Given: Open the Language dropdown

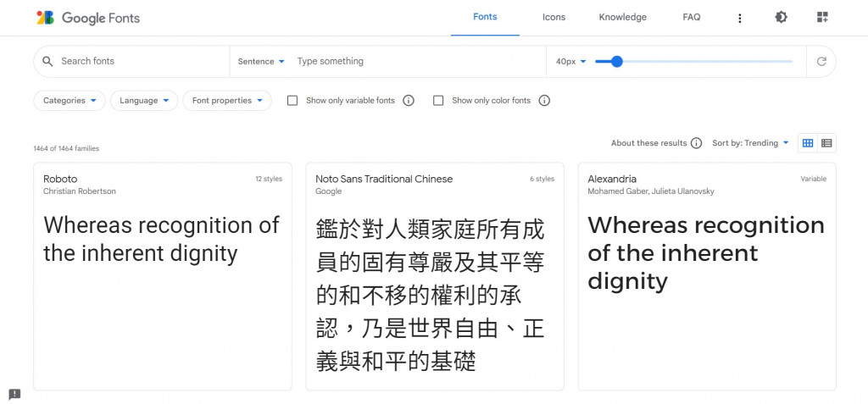Looking at the screenshot, I should click(144, 101).
